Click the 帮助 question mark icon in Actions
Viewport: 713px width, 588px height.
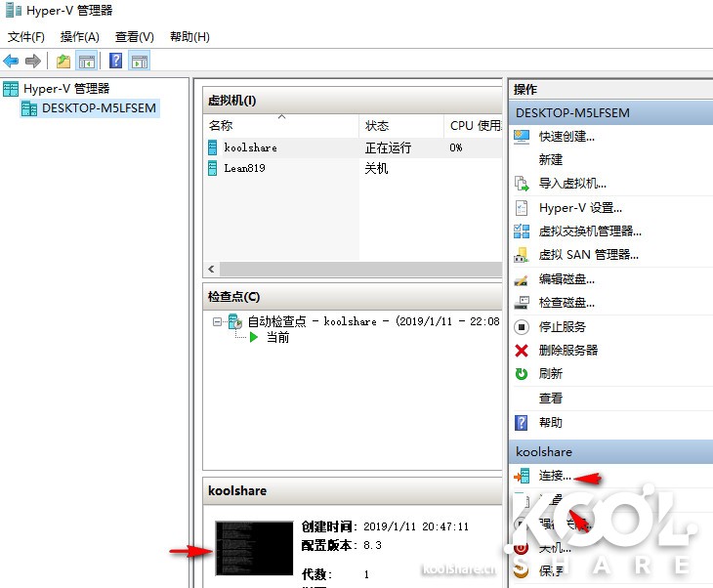(x=522, y=423)
